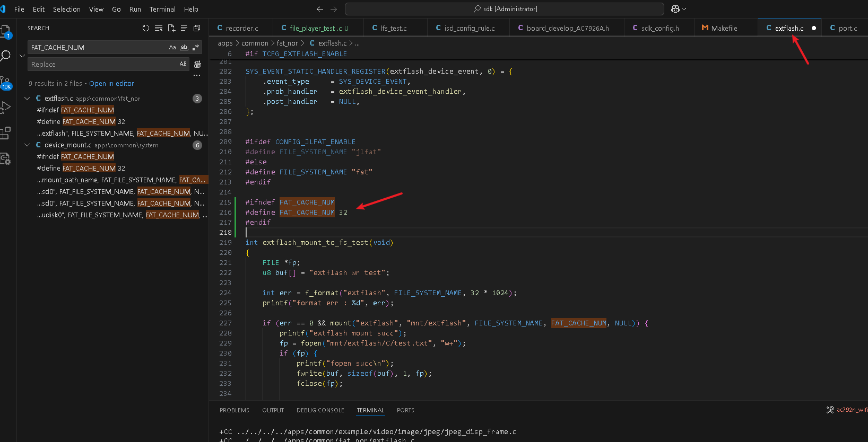Close the unsaved extflash.c tab dot
Image resolution: width=868 pixels, height=442 pixels.
click(814, 28)
